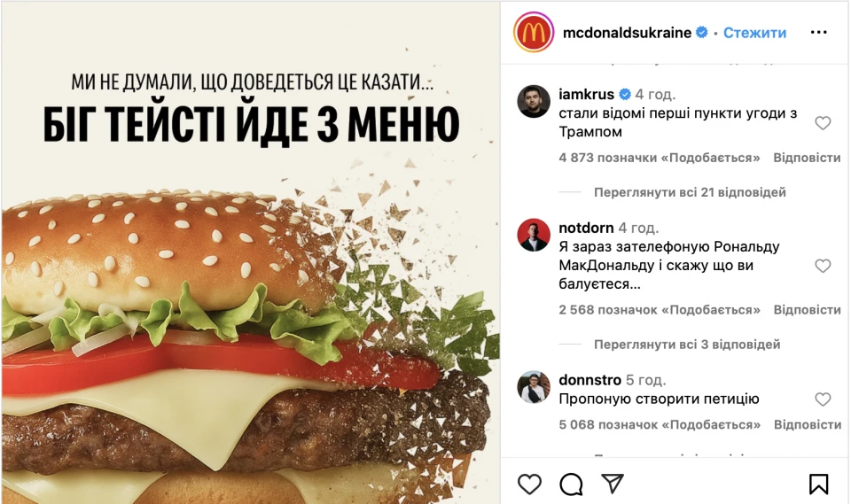The image size is (851, 504).
Task: Click the verified badge next to mcdonaldsukraine
Action: point(702,33)
